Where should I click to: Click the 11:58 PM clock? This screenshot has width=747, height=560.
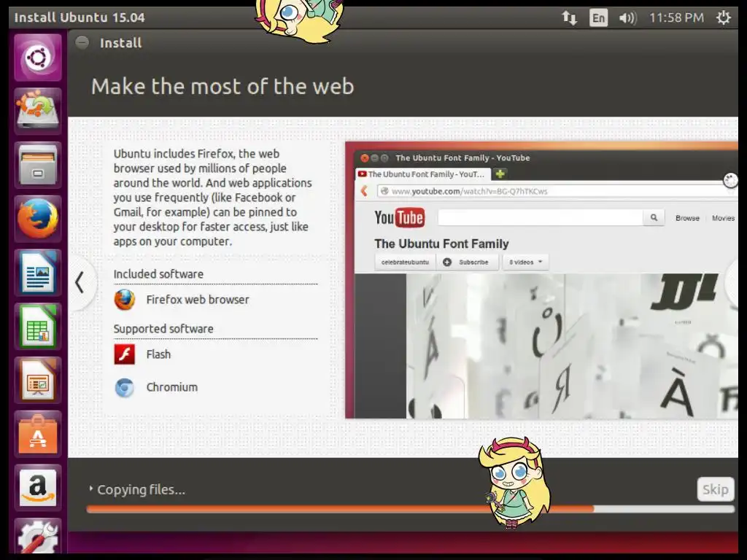(676, 17)
